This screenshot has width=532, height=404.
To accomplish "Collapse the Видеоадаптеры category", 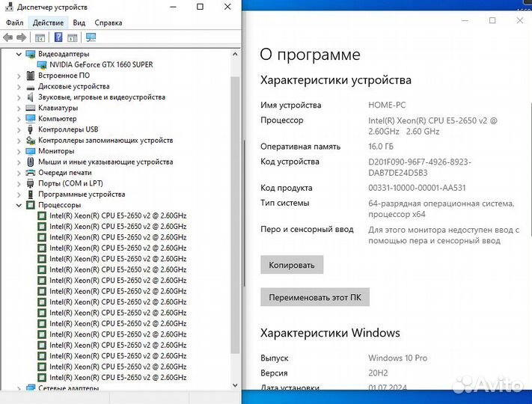I will point(19,54).
